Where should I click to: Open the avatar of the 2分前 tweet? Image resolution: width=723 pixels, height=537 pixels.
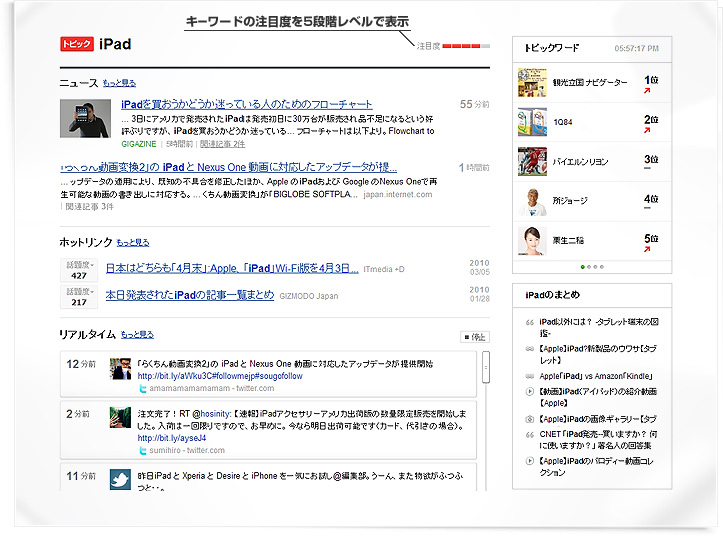point(120,417)
